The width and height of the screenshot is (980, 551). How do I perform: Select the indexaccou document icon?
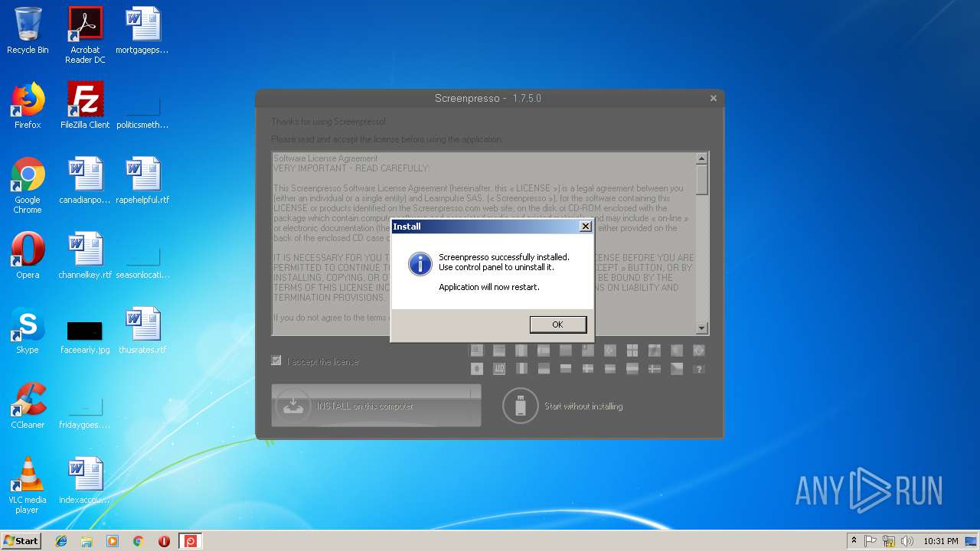[85, 481]
